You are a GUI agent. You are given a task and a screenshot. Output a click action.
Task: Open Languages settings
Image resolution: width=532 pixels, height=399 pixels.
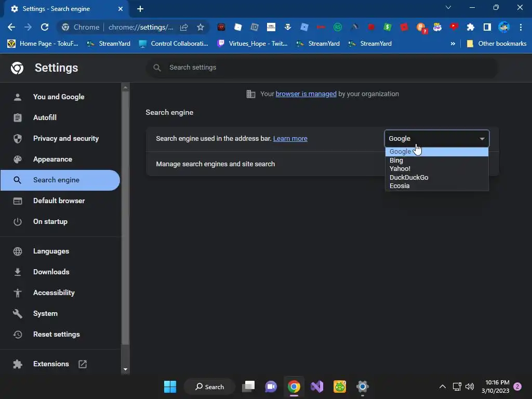60,251
